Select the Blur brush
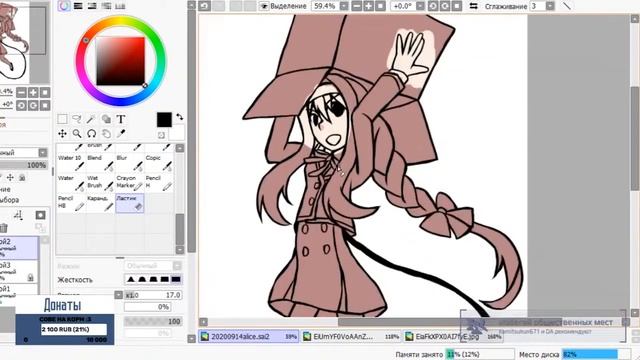The image size is (640, 360). [130, 162]
